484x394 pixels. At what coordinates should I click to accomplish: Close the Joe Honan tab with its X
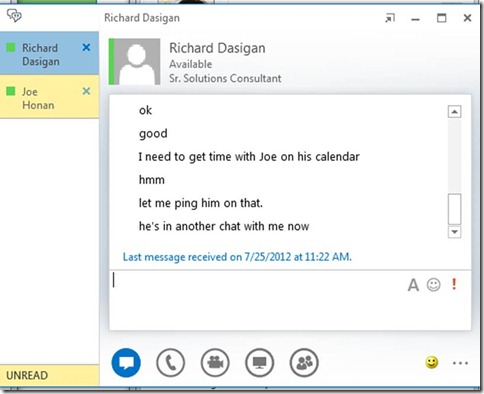tap(86, 91)
